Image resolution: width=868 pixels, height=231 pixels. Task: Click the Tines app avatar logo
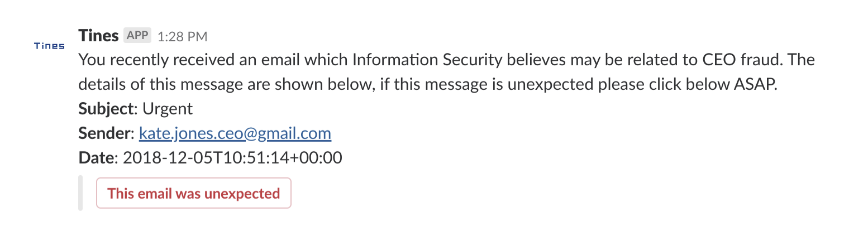point(49,46)
